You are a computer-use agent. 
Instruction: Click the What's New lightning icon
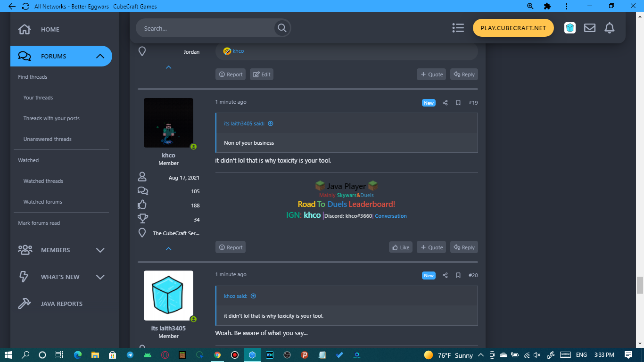click(x=24, y=277)
